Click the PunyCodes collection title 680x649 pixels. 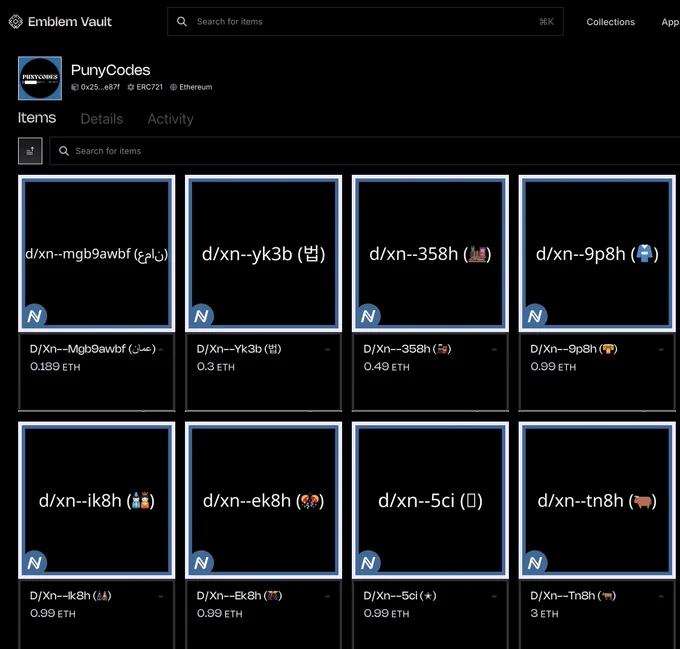pyautogui.click(x=111, y=70)
